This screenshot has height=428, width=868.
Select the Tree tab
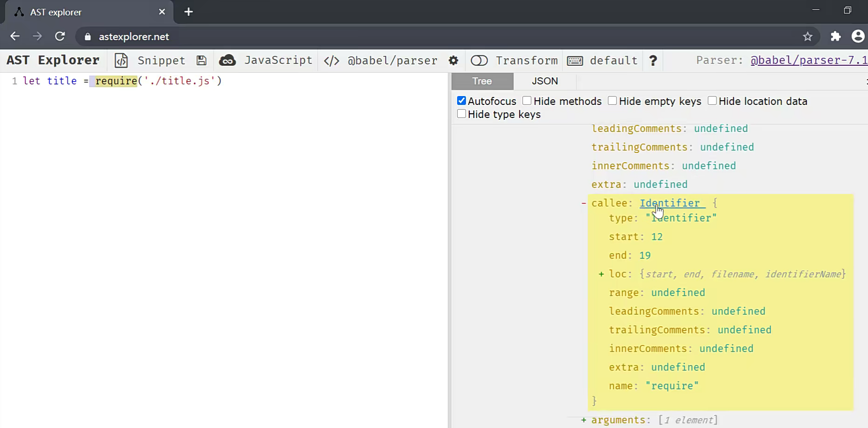(482, 81)
